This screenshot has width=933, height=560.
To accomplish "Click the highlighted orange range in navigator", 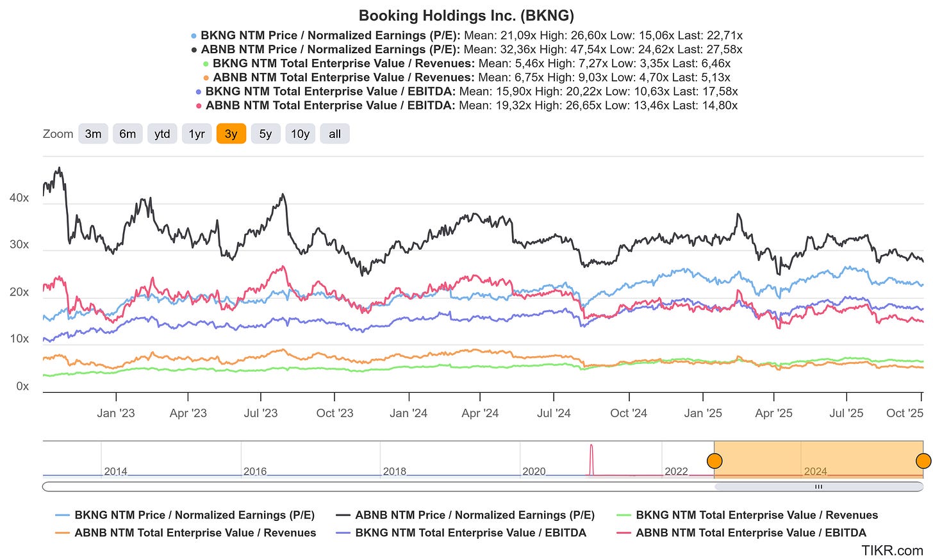I will point(818,459).
